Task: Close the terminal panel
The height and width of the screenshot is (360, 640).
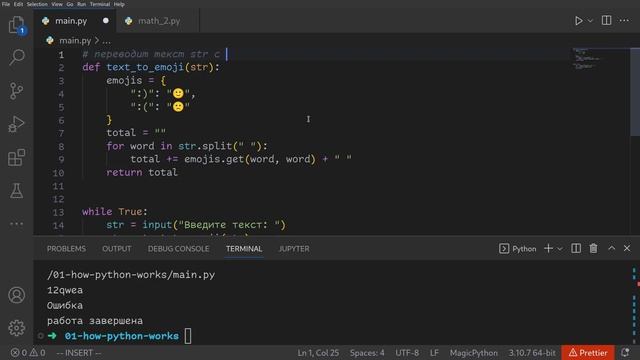Action: (x=627, y=248)
